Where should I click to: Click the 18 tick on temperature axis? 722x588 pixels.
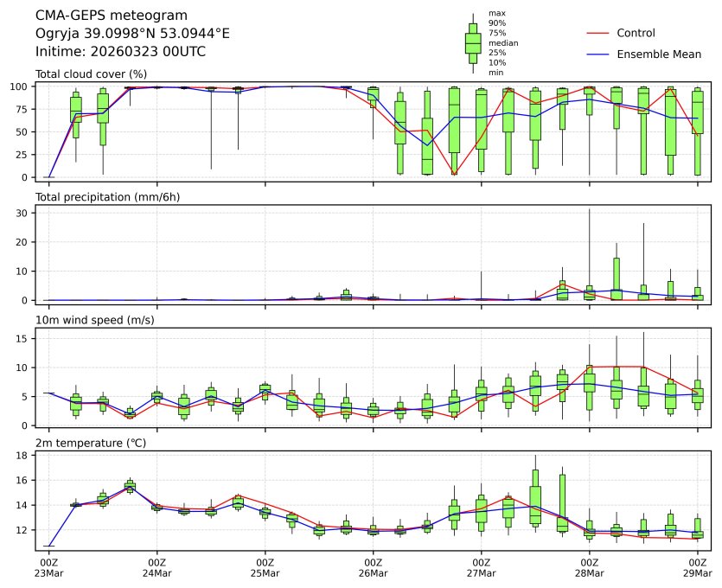click(23, 455)
